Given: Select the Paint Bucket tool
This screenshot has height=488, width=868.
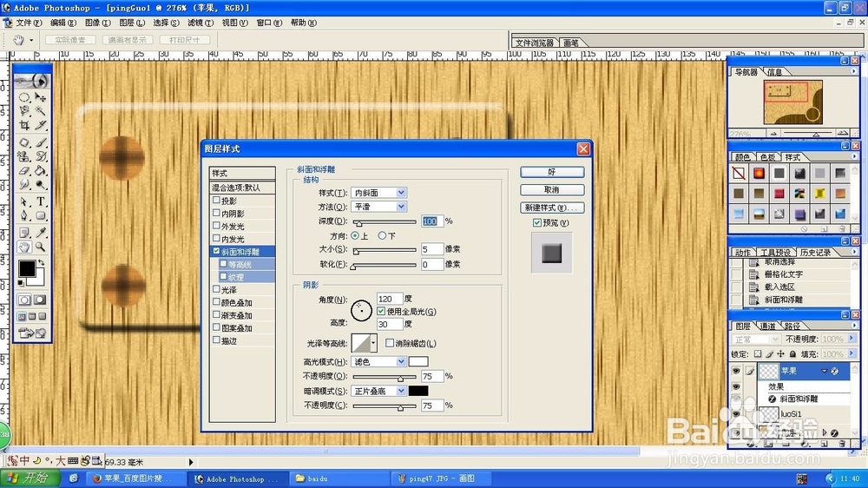Looking at the screenshot, I should point(41,170).
